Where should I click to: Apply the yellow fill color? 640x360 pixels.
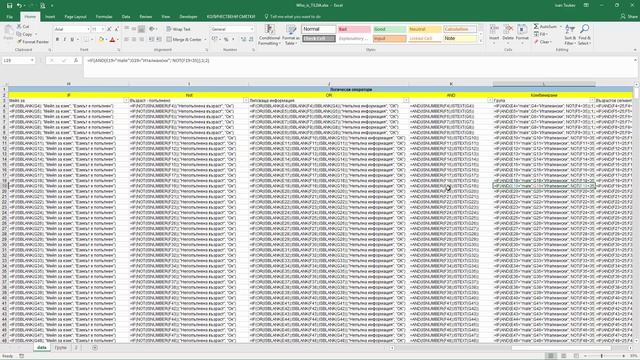[x=101, y=40]
